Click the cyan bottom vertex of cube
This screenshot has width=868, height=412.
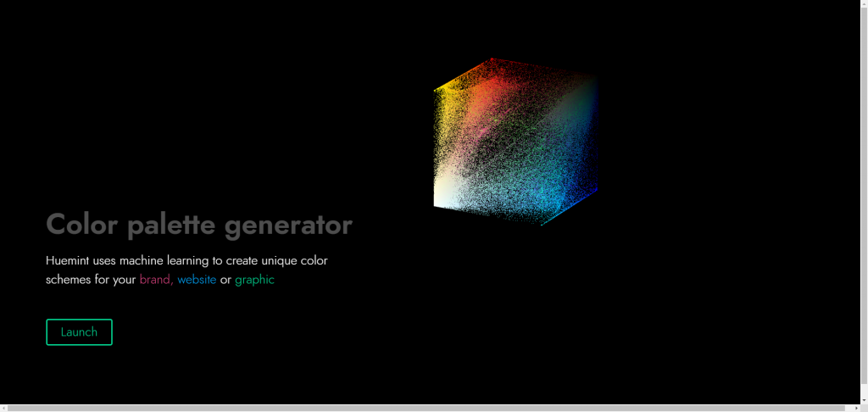pyautogui.click(x=542, y=225)
